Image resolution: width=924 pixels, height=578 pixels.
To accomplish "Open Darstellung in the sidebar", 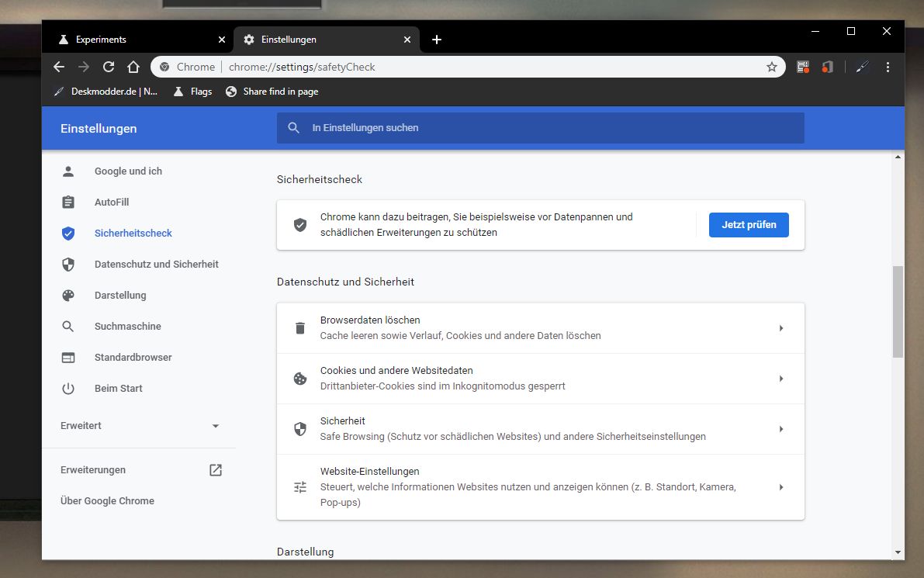I will 120,295.
